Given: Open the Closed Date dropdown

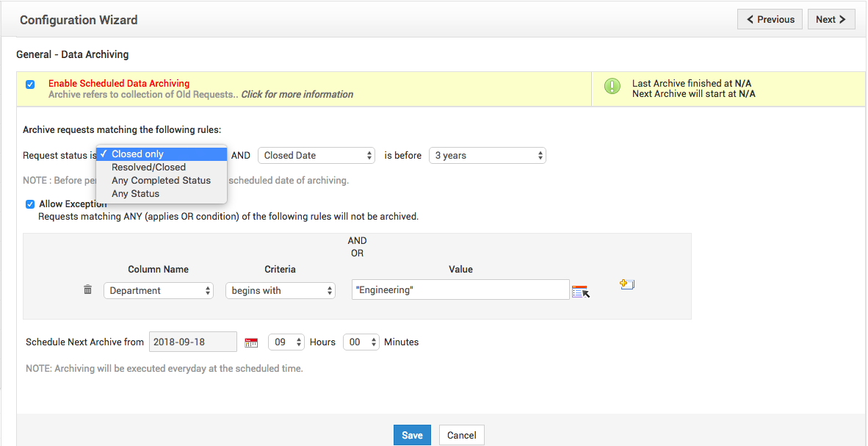Looking at the screenshot, I should 317,156.
